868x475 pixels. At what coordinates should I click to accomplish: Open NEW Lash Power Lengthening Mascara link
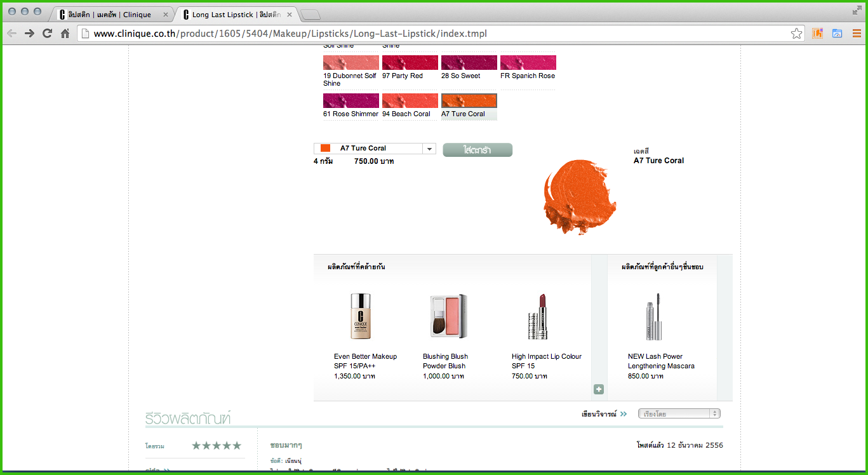pyautogui.click(x=661, y=361)
